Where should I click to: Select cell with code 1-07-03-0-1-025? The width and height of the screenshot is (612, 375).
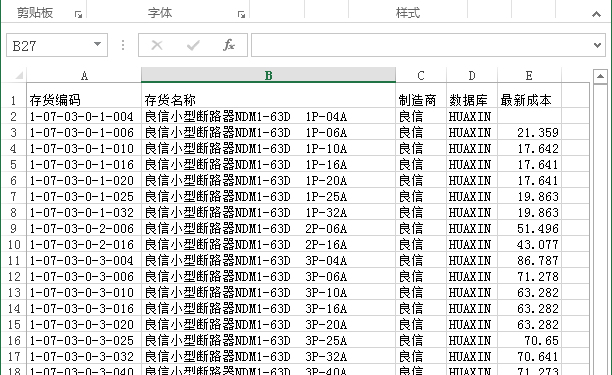pyautogui.click(x=84, y=196)
